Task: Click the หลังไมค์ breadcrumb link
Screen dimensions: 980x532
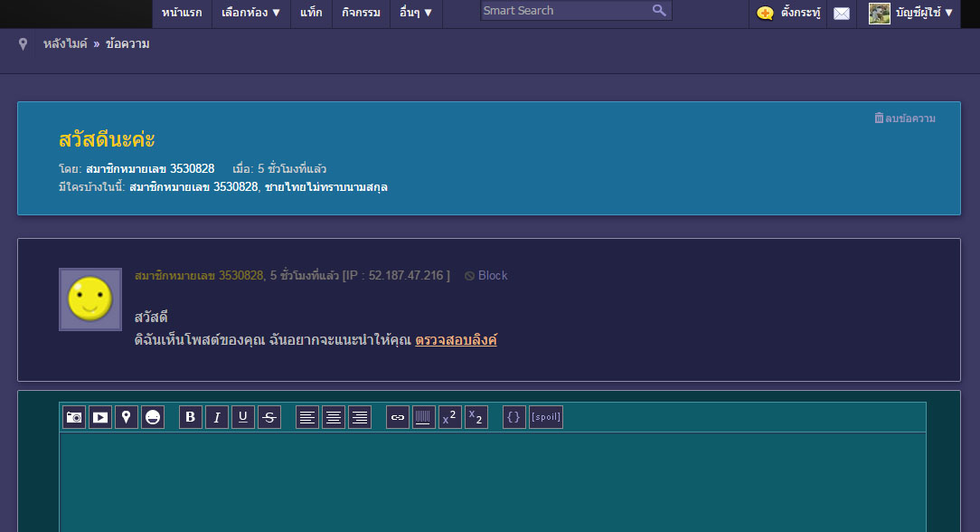Action: (x=65, y=43)
